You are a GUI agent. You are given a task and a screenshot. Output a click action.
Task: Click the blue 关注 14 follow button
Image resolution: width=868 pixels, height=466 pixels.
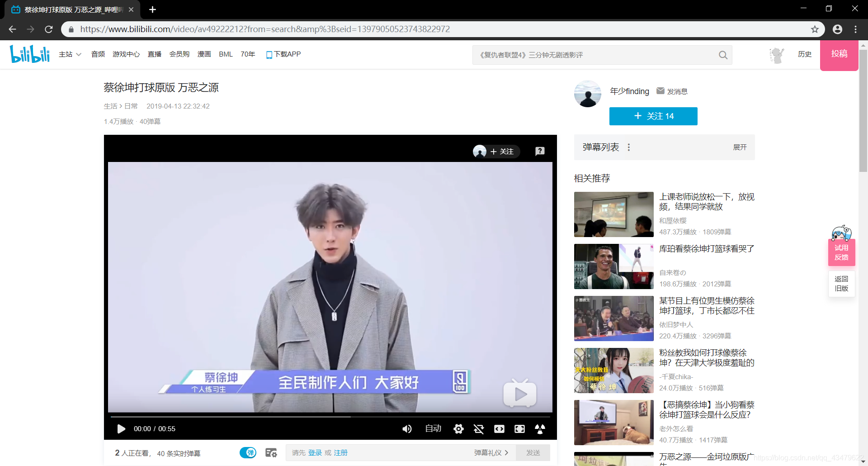[x=653, y=116]
